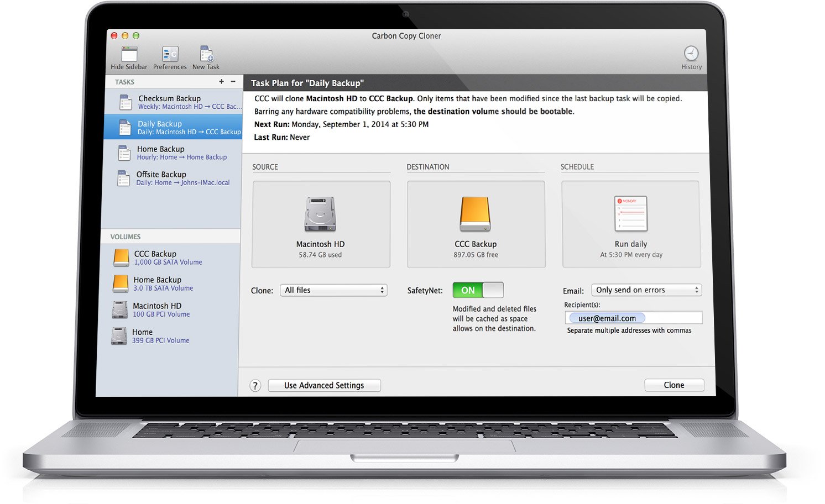Viewport: 825px width, 504px height.
Task: Click Home Backup volume orange drive icon
Action: point(120,284)
